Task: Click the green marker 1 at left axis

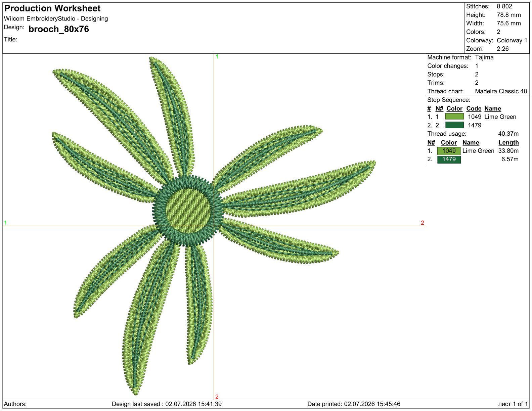Action: coord(5,223)
